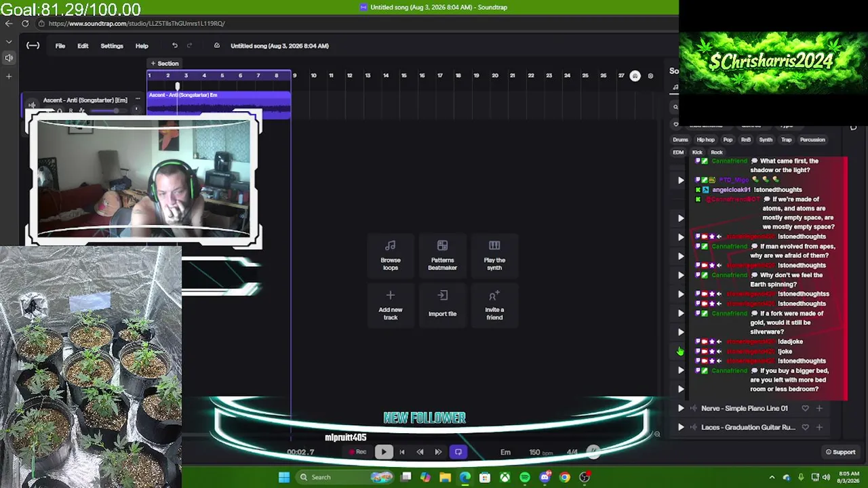Toggle the RnB filter tag
Viewport: 868px width, 488px height.
(746, 140)
